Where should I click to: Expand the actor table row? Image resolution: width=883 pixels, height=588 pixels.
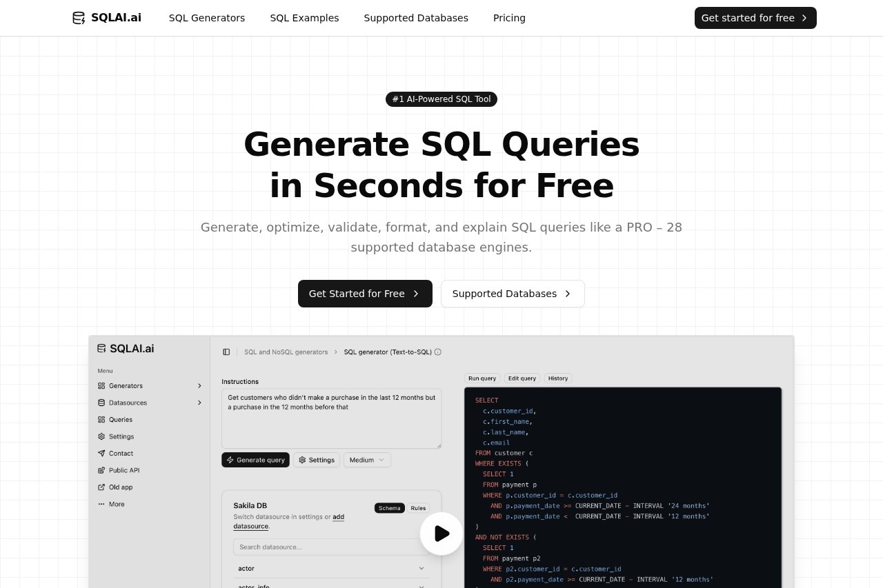(332, 569)
